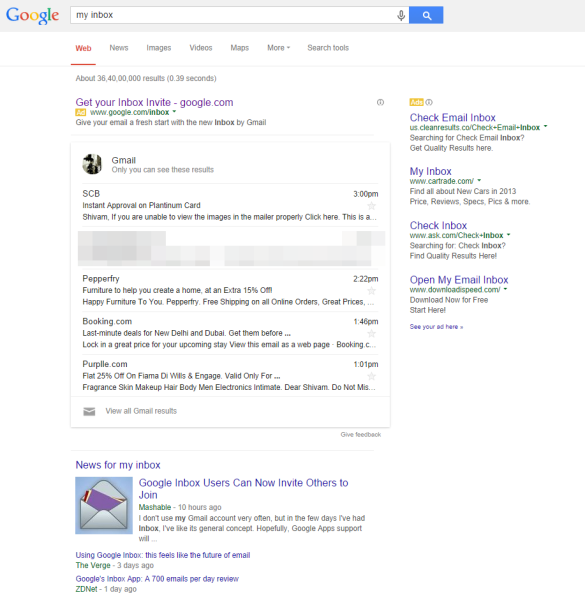Star the SCB email
Image resolution: width=585 pixels, height=600 pixels.
[x=371, y=206]
